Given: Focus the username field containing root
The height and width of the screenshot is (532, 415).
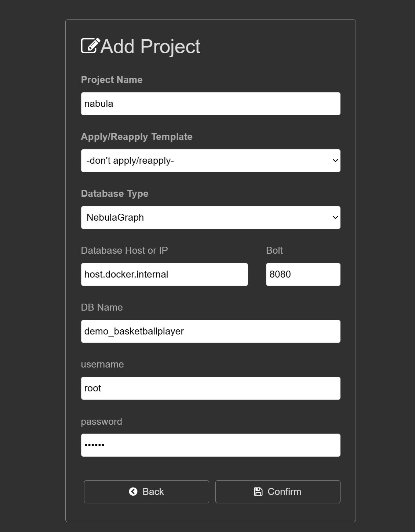Looking at the screenshot, I should tap(211, 388).
